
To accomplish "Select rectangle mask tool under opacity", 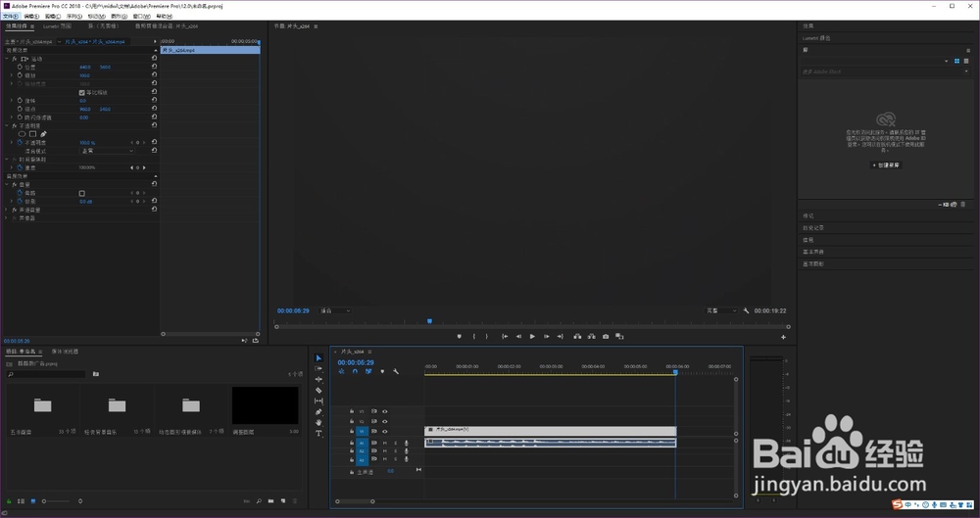I will [32, 134].
